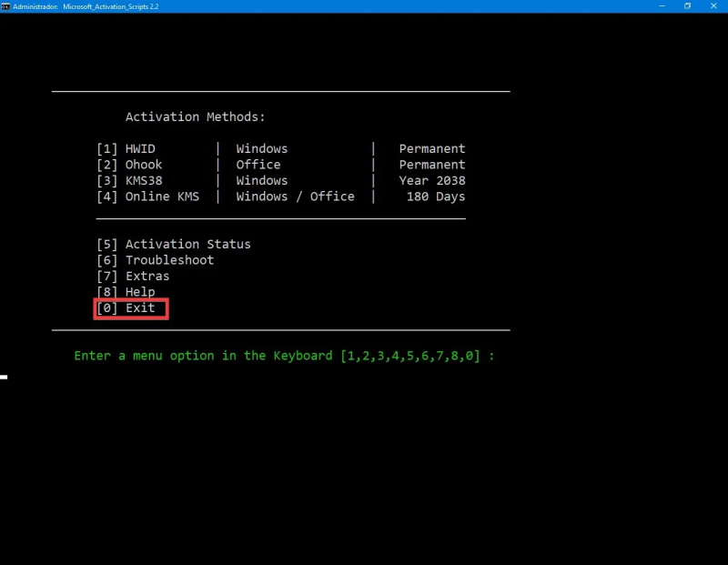Click 'Permanent' in the Ohook row
The image size is (728, 565).
click(432, 165)
